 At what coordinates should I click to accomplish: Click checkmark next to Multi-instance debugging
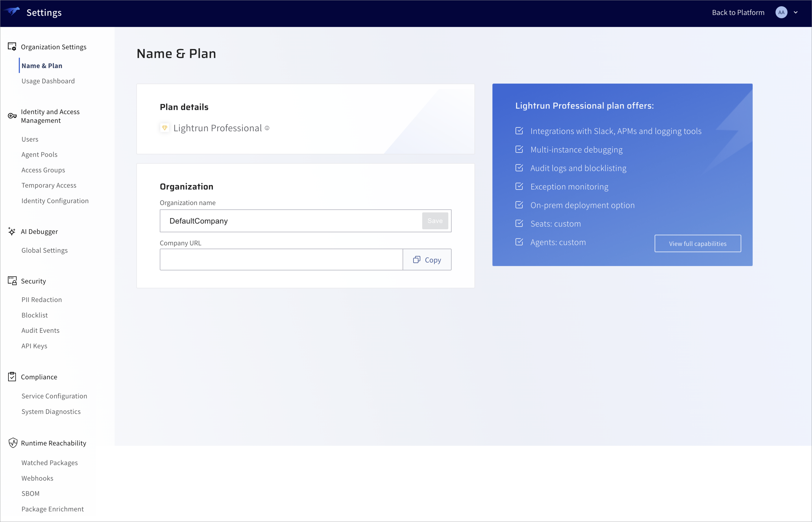pos(519,149)
